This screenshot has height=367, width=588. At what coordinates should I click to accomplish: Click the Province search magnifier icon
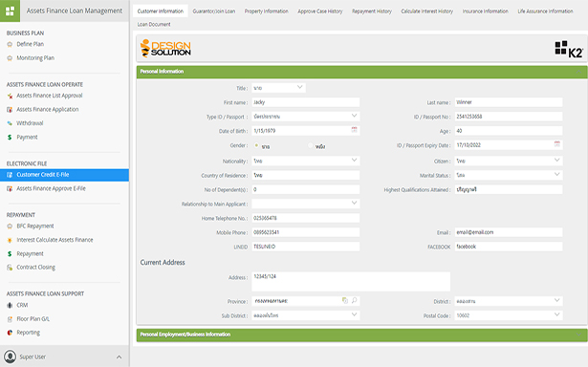354,301
